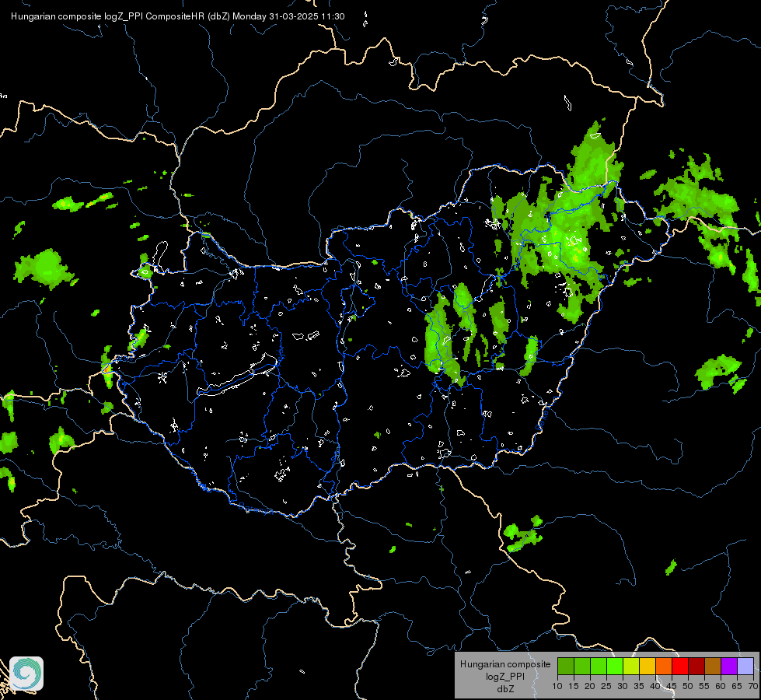Select the 65–70 dBZ lavender swatch

pyautogui.click(x=745, y=666)
